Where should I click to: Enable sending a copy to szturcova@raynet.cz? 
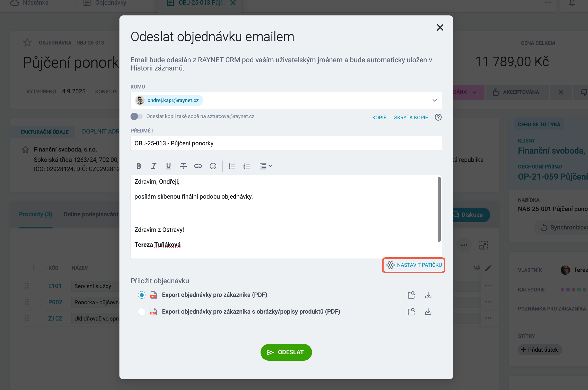[136, 117]
